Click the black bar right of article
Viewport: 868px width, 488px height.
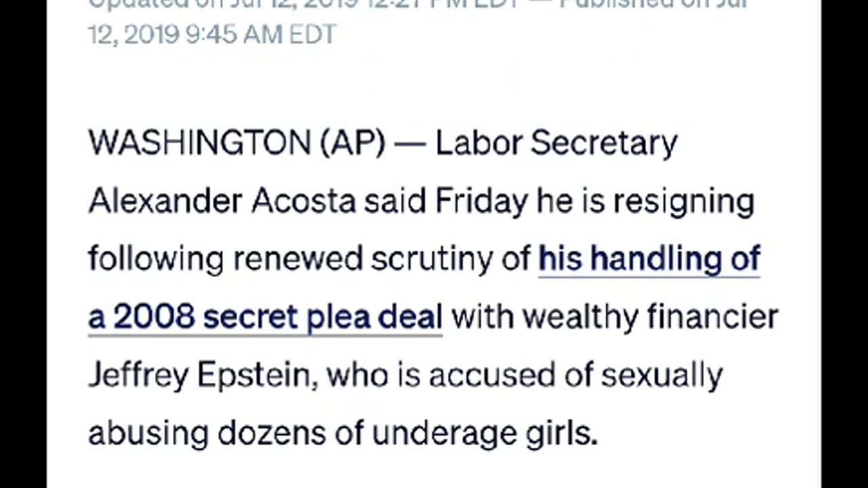point(844,244)
